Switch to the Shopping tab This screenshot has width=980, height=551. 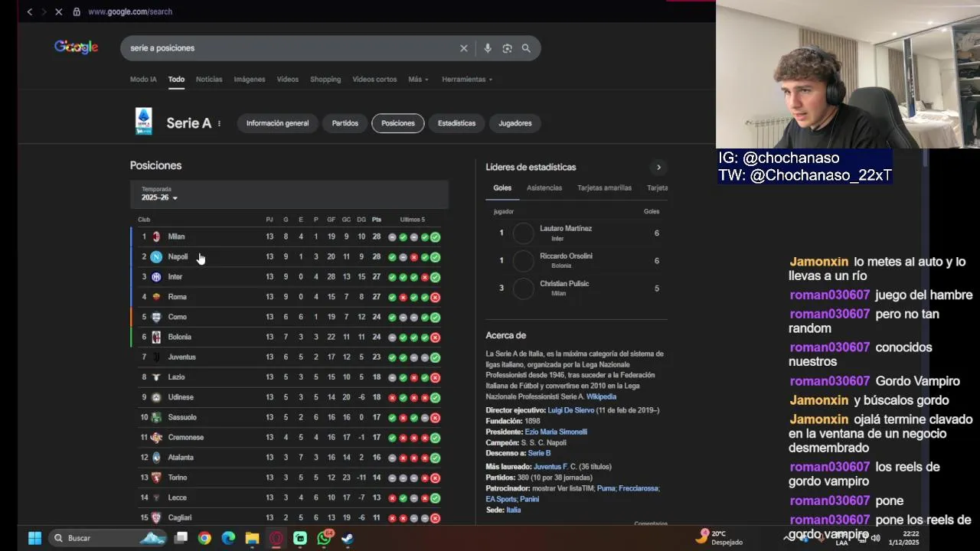(325, 80)
